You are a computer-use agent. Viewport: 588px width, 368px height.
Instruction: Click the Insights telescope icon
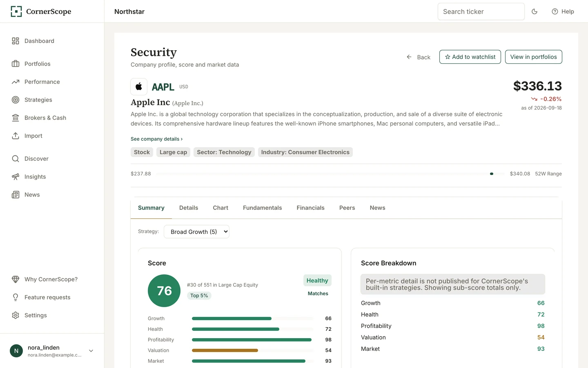point(16,177)
